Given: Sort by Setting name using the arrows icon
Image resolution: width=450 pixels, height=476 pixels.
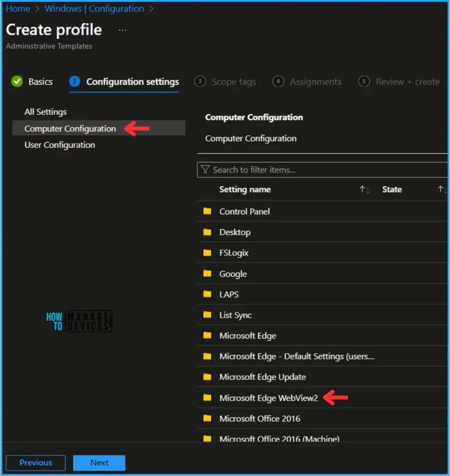Looking at the screenshot, I should click(x=364, y=190).
